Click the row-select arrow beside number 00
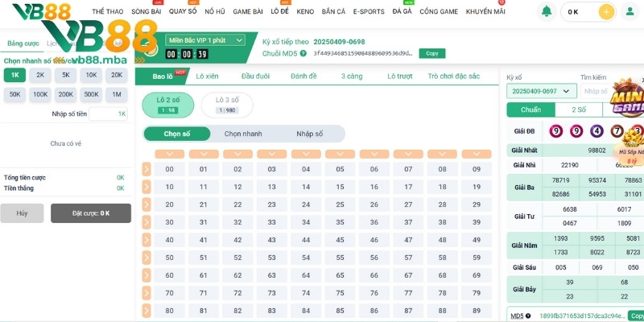This screenshot has height=322, width=644. [147, 169]
